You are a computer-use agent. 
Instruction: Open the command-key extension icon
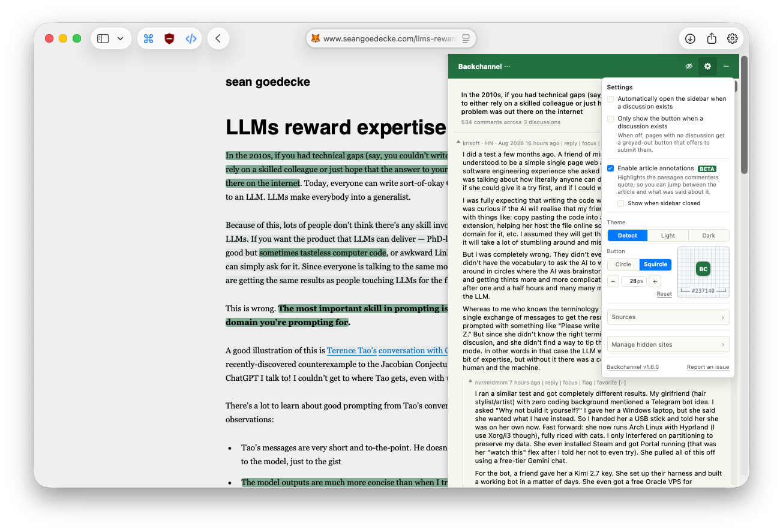[x=149, y=38]
